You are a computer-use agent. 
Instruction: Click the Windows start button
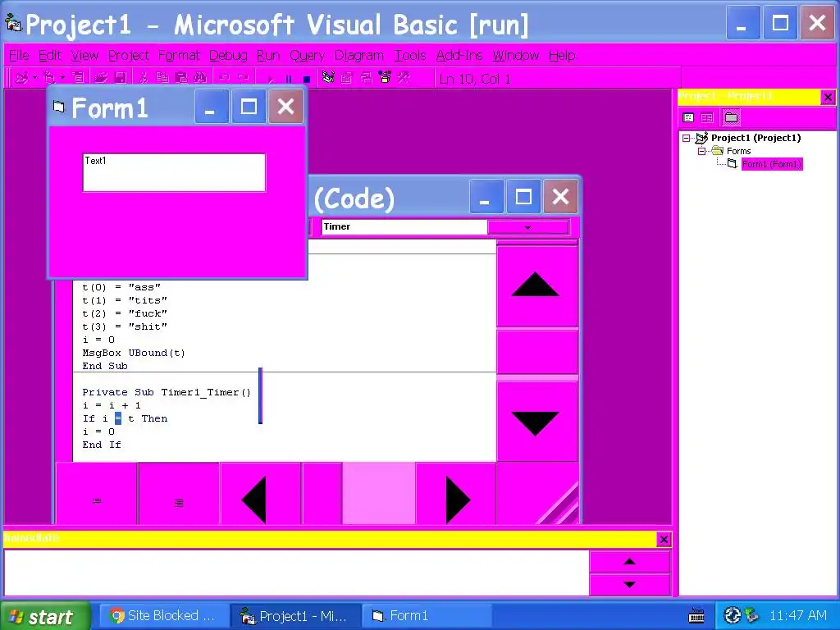pyautogui.click(x=45, y=616)
